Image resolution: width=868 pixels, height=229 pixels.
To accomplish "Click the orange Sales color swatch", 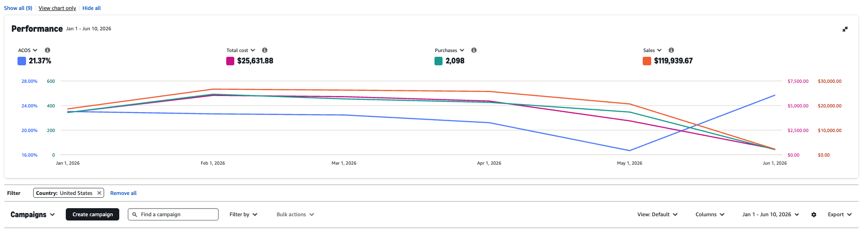I will [647, 61].
